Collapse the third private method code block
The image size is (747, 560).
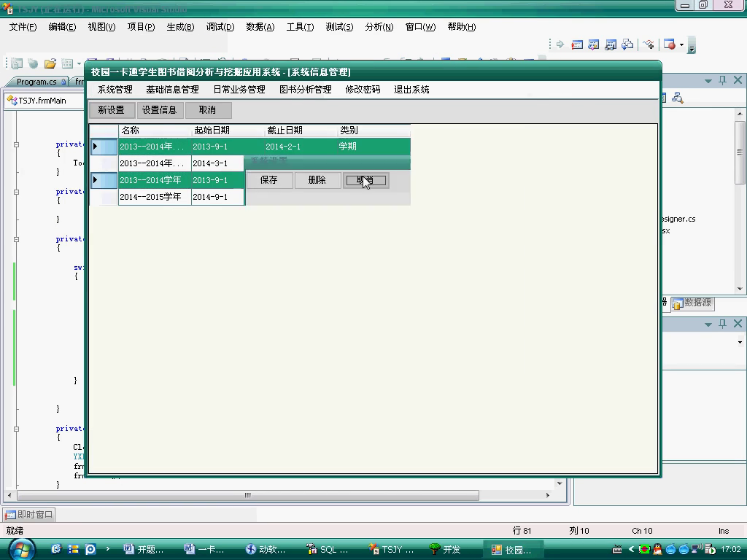[x=16, y=239]
